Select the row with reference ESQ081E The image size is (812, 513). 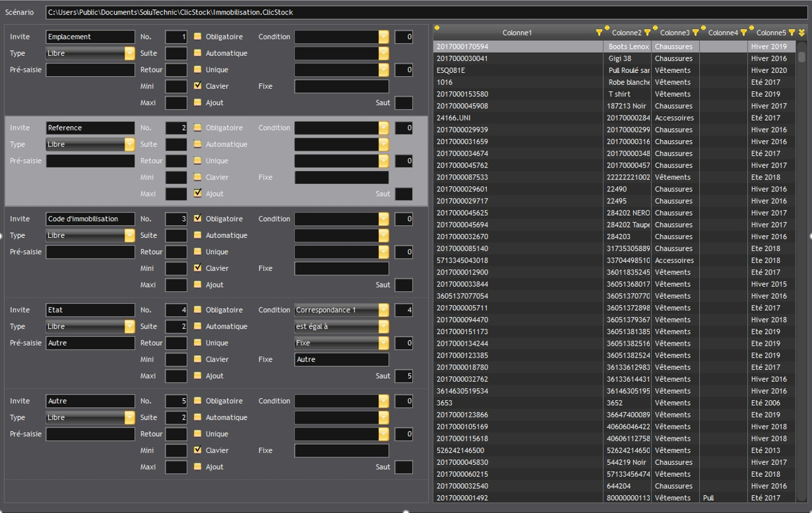(x=517, y=70)
